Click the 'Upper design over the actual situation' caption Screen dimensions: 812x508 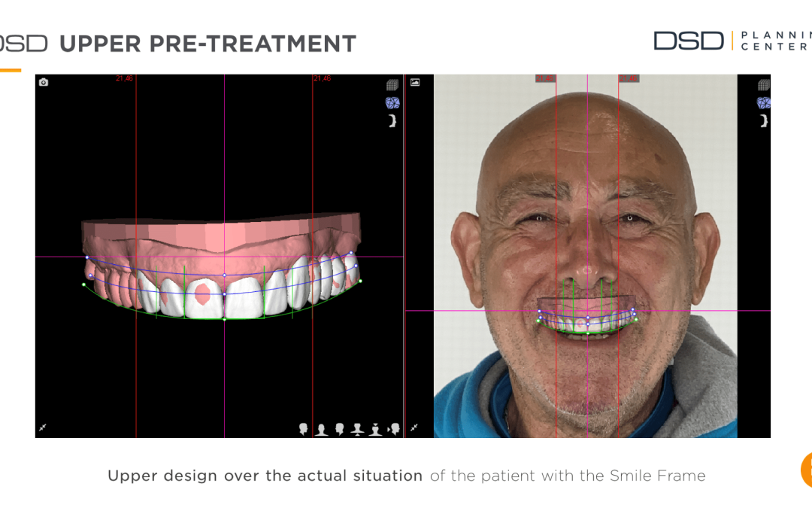pos(265,476)
